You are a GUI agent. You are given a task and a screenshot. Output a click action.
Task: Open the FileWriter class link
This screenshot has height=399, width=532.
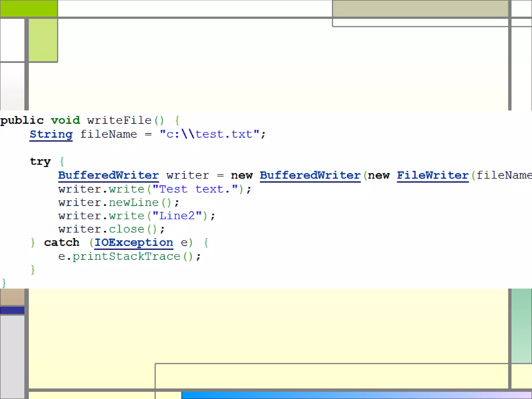point(433,175)
